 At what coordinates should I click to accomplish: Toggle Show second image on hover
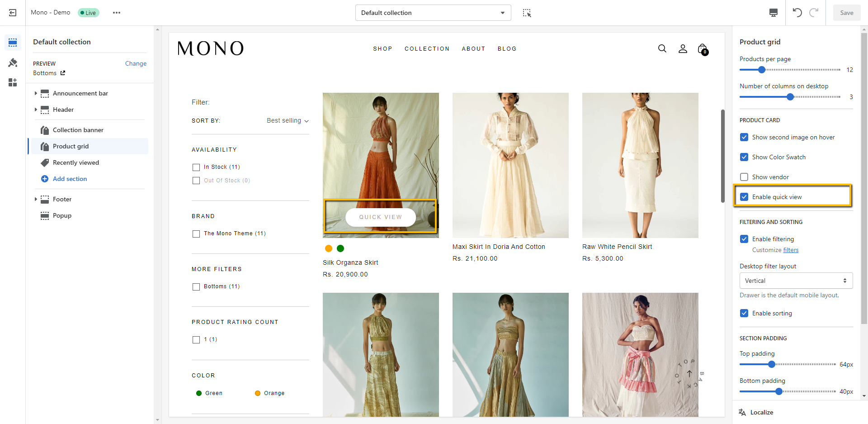[x=744, y=137]
